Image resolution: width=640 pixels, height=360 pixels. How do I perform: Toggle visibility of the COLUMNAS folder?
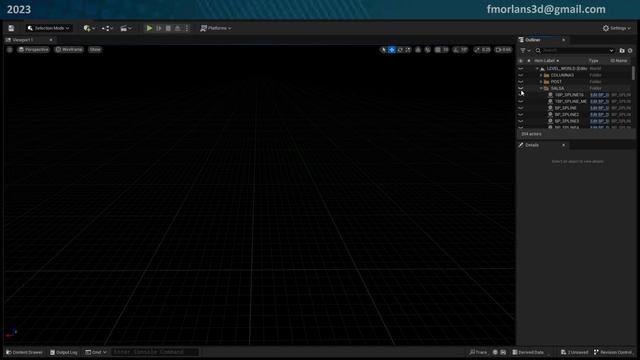pyautogui.click(x=520, y=75)
